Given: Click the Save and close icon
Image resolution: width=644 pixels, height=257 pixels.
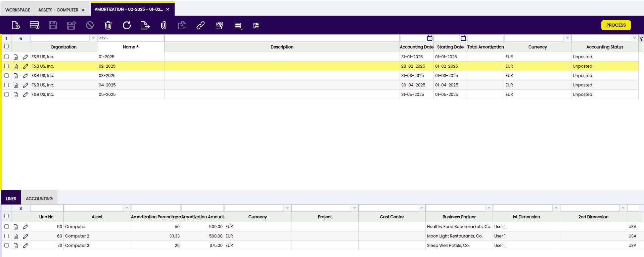Looking at the screenshot, I should [x=71, y=25].
